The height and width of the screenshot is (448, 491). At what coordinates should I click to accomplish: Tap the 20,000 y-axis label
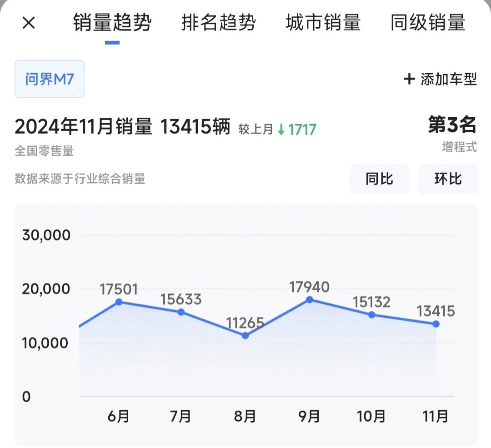46,289
